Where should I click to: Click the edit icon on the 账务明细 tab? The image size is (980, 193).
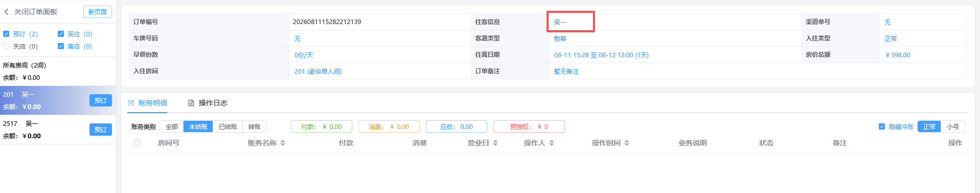point(131,103)
